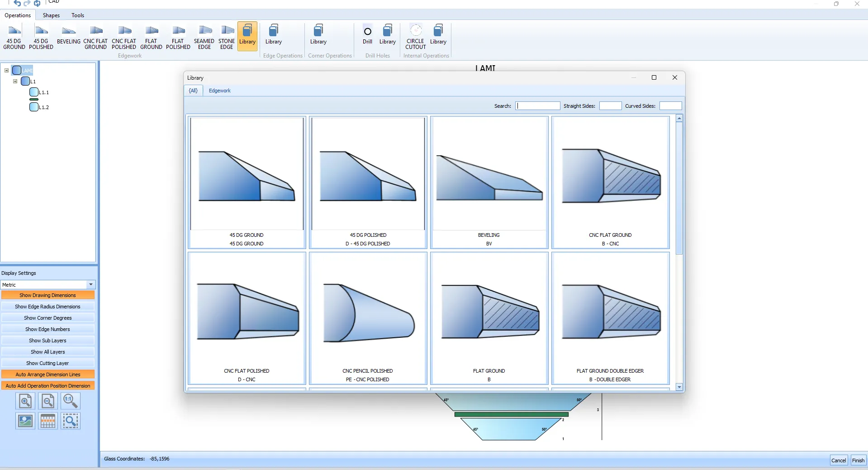Pick the CNC FLAT GROUND ribbon tool
Viewport: 868px width, 470px height.
tap(95, 37)
